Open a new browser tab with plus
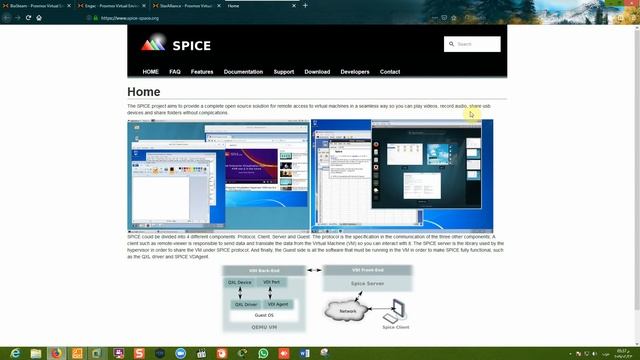The height and width of the screenshot is (360, 640). (305, 5)
